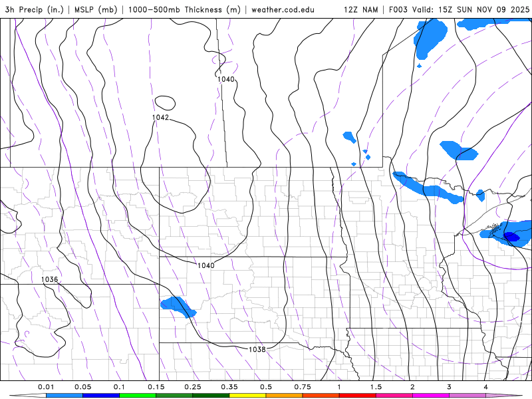Click the dark blue heaviest precipitation core
Viewport: 532px width, 399px height.
511,237
